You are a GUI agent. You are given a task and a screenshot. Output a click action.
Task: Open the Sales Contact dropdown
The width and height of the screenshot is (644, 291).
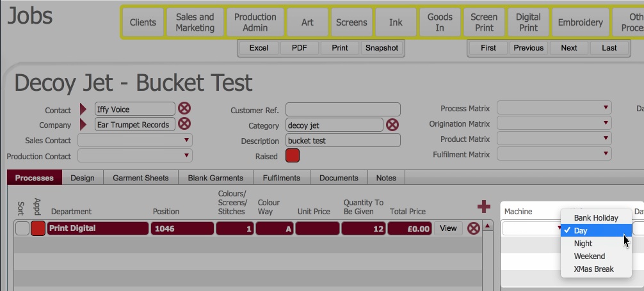pos(134,140)
